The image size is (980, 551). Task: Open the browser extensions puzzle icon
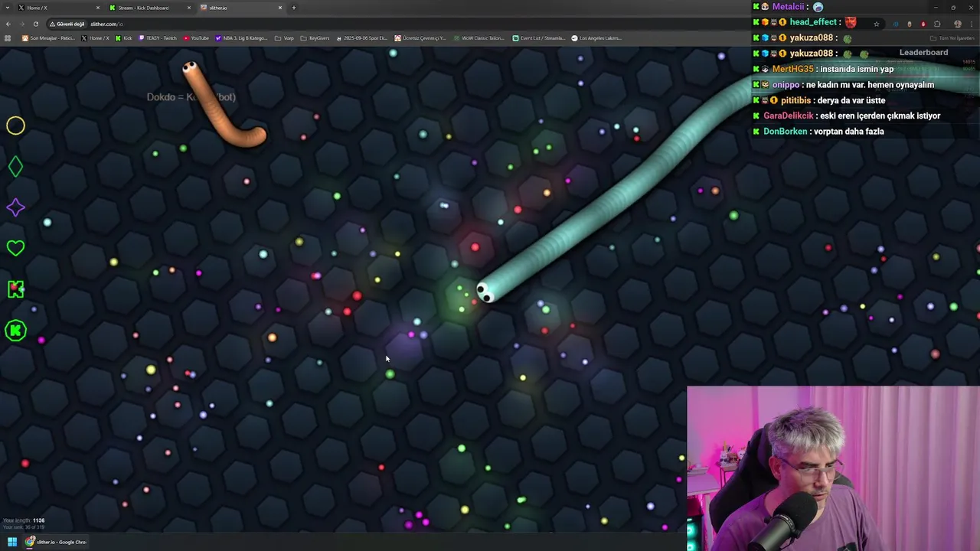tap(937, 24)
